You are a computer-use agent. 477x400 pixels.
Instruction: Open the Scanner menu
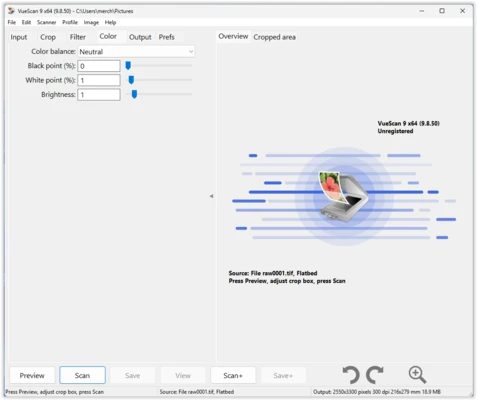pos(47,22)
